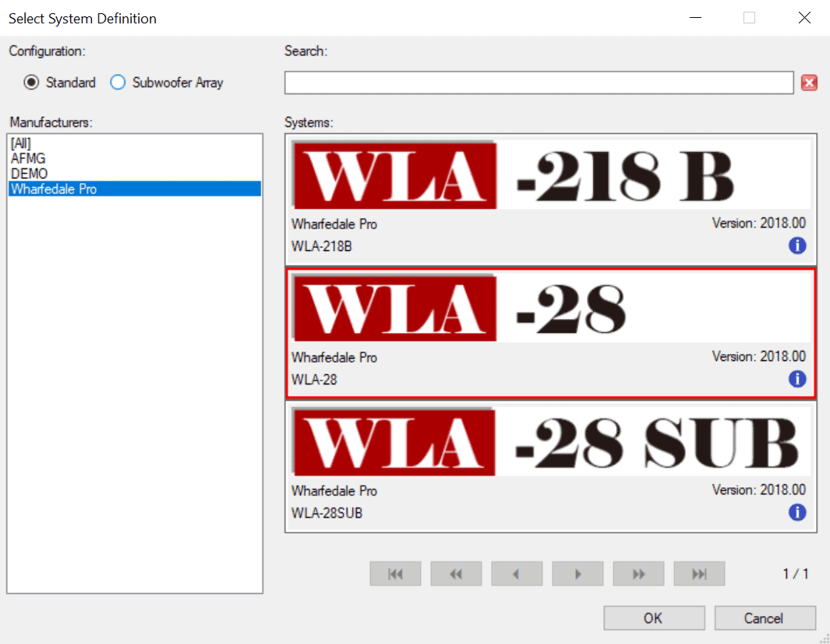
Task: Select the Standard configuration option
Action: tap(60, 83)
